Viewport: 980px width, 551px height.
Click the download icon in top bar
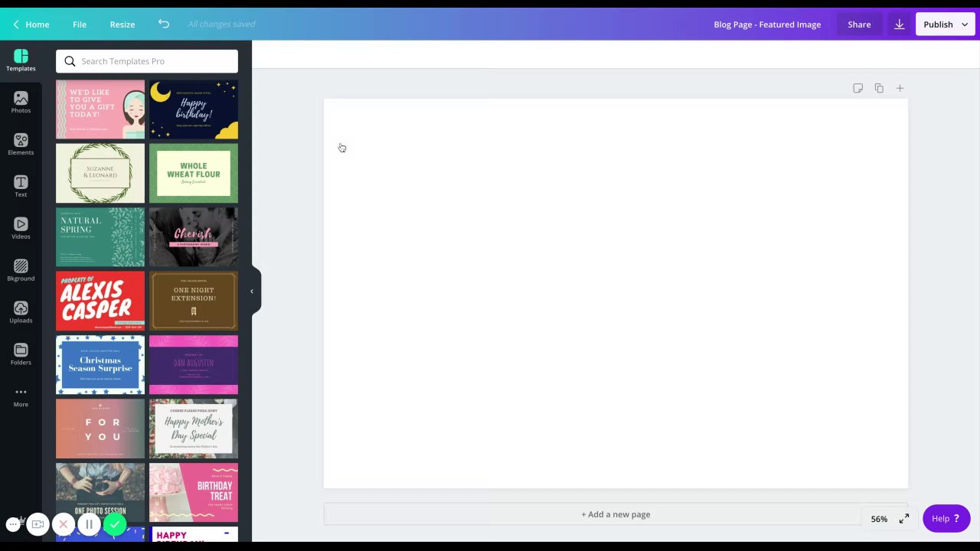[900, 24]
